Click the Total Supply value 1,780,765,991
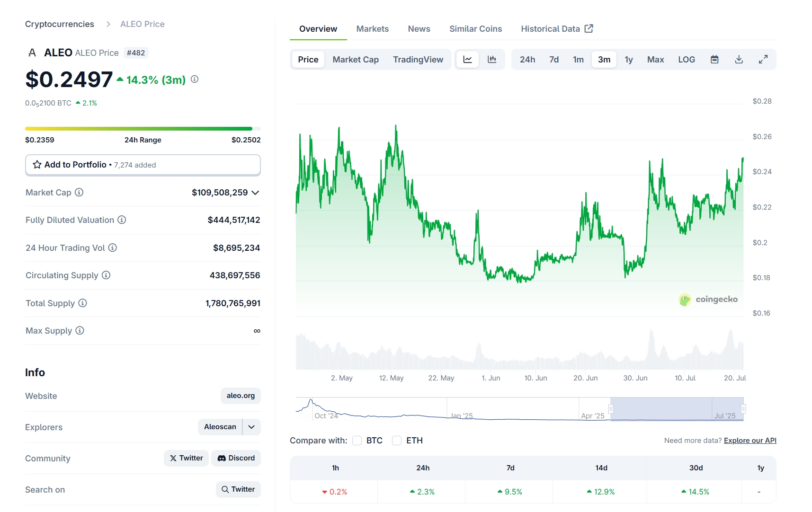The width and height of the screenshot is (812, 512). [233, 303]
